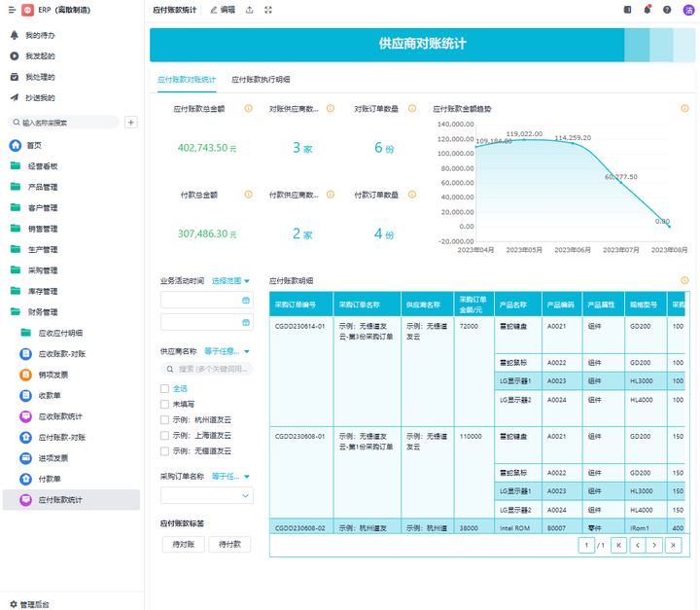Go to 首页 home in sidebar
700x610 pixels.
pos(34,145)
